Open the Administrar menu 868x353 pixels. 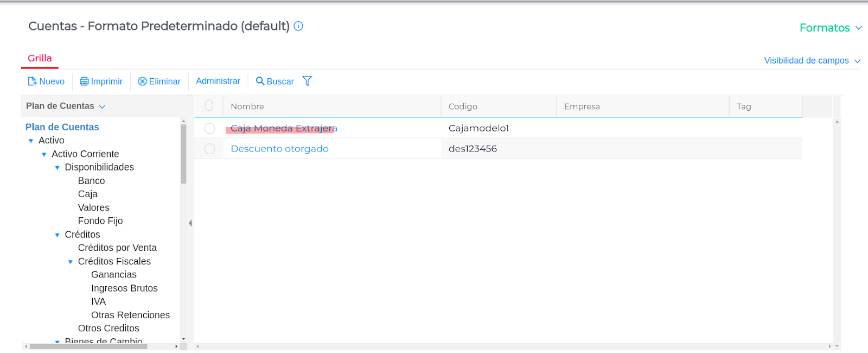(218, 81)
